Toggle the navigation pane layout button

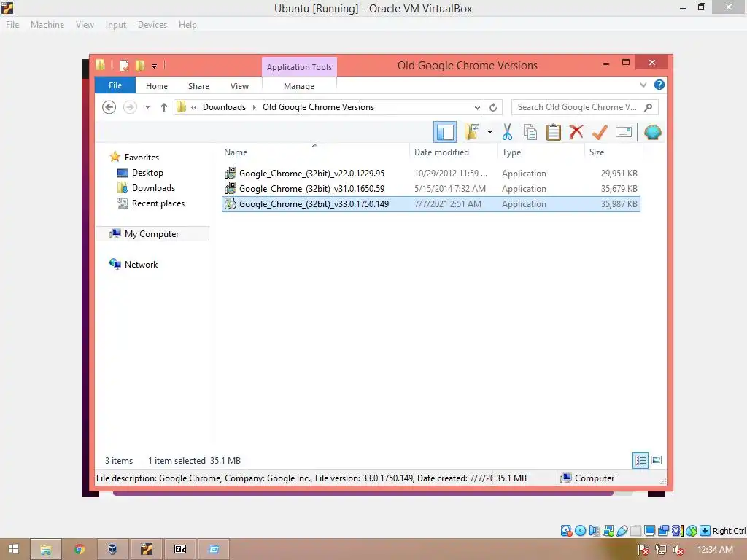pyautogui.click(x=444, y=132)
